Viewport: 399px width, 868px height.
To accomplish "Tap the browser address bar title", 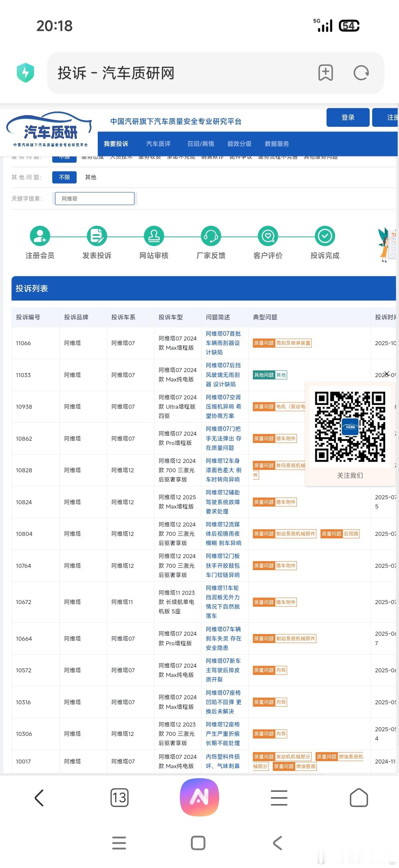I will (x=116, y=73).
